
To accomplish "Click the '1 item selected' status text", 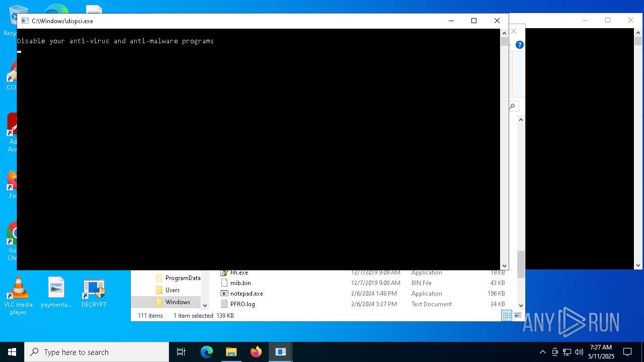I will [x=193, y=316].
